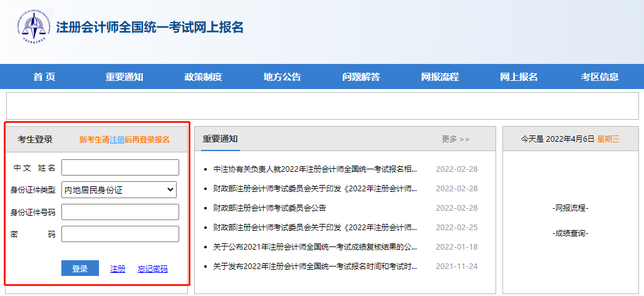Go to 网上报名 navigation item
644x296 pixels.
(519, 77)
